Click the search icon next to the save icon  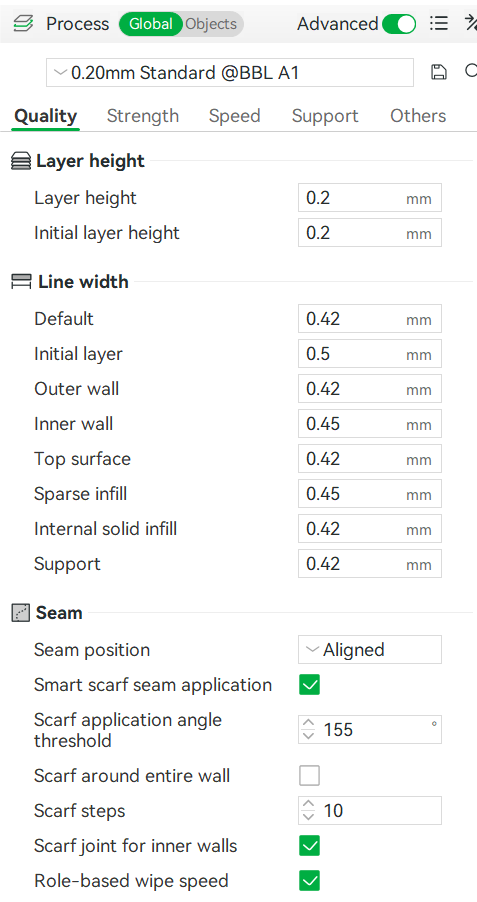pos(470,71)
